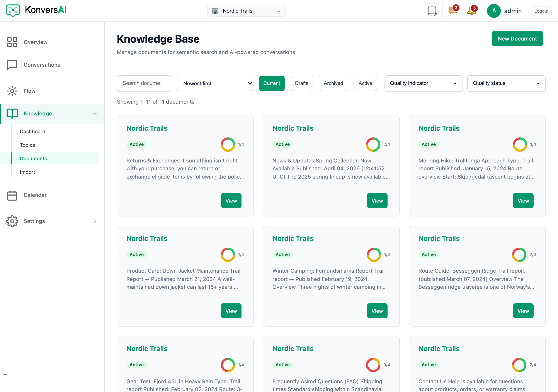Click quality ring of News & Updates card

tap(373, 145)
